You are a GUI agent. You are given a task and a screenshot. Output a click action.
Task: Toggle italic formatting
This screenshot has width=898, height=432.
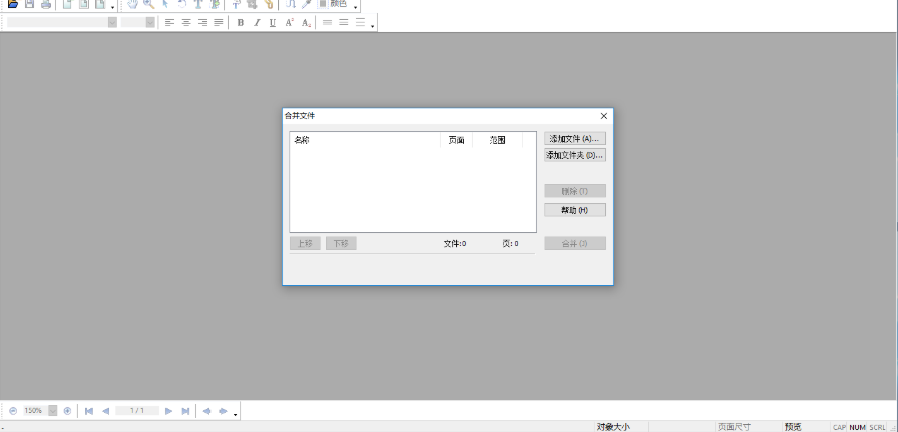point(257,22)
